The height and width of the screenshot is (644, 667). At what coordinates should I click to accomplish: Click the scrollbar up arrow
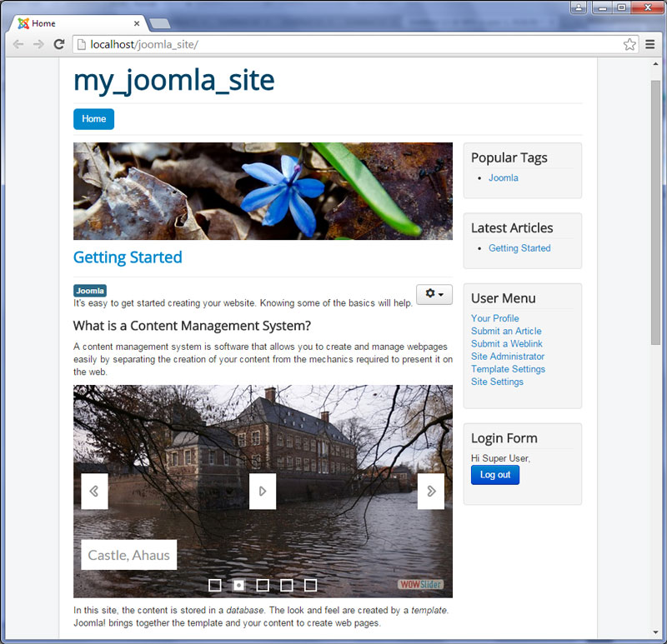point(655,64)
